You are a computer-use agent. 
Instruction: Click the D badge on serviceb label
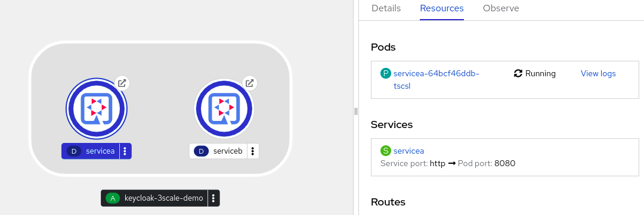(x=202, y=151)
